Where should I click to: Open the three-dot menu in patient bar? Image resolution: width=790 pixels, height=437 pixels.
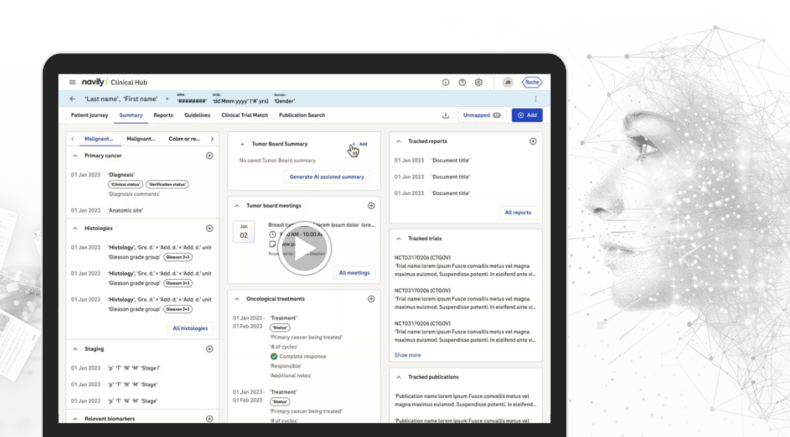[x=535, y=99]
